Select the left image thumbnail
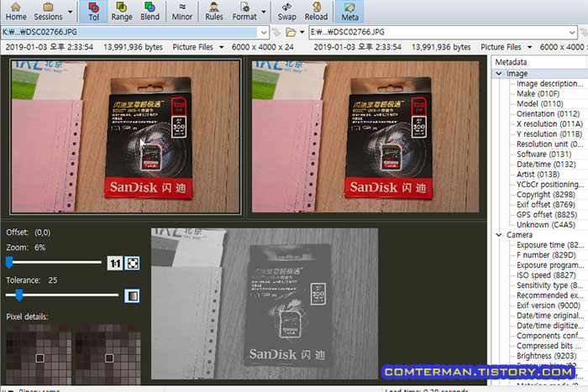588x392 pixels. (126, 137)
